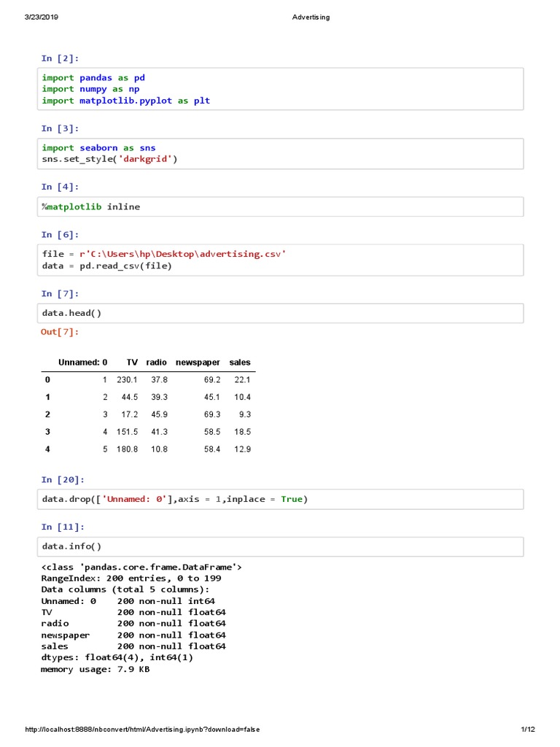Click the read_csv file path cell

[280, 260]
